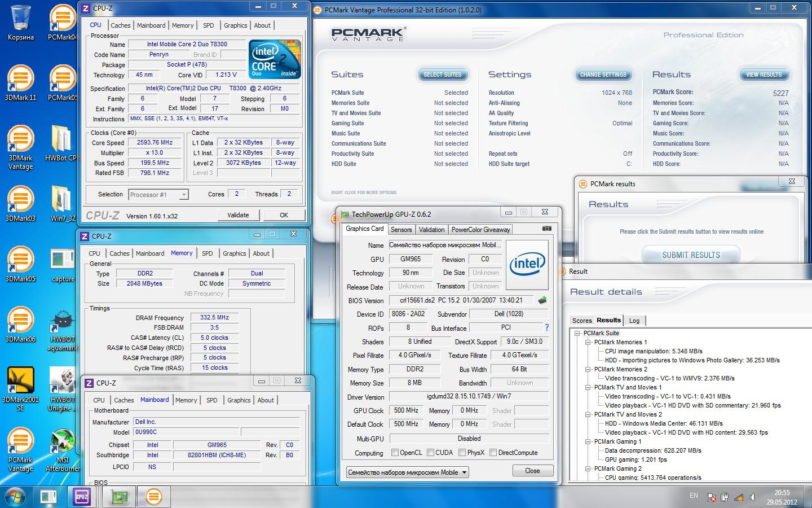Launch the 3DMark05 desktop shortcut
The width and height of the screenshot is (812, 508).
click(x=20, y=264)
